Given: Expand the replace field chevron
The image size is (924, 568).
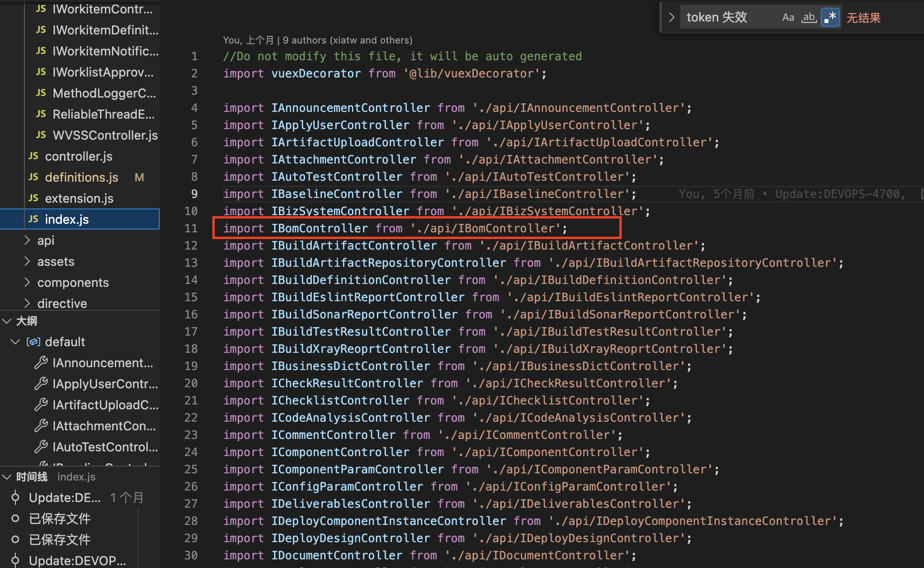Looking at the screenshot, I should coord(671,18).
